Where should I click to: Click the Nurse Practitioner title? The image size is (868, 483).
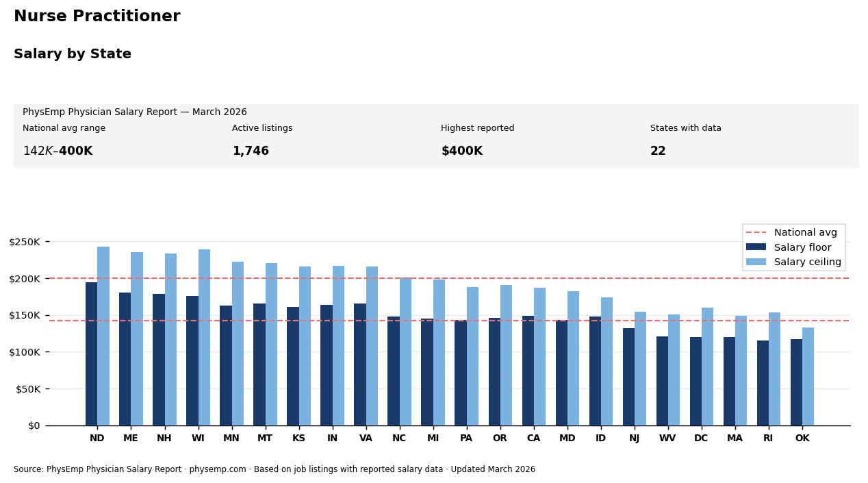click(97, 15)
